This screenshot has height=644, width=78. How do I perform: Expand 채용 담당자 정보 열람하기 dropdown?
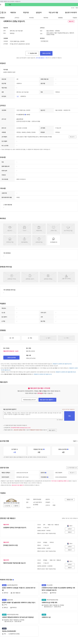click(x=47, y=400)
